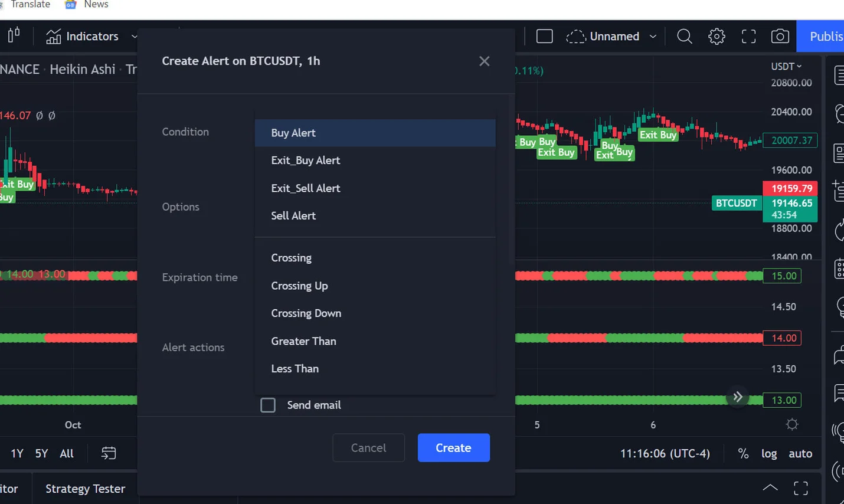This screenshot has width=844, height=504.
Task: Open the symbol search magnifier
Action: coord(684,37)
